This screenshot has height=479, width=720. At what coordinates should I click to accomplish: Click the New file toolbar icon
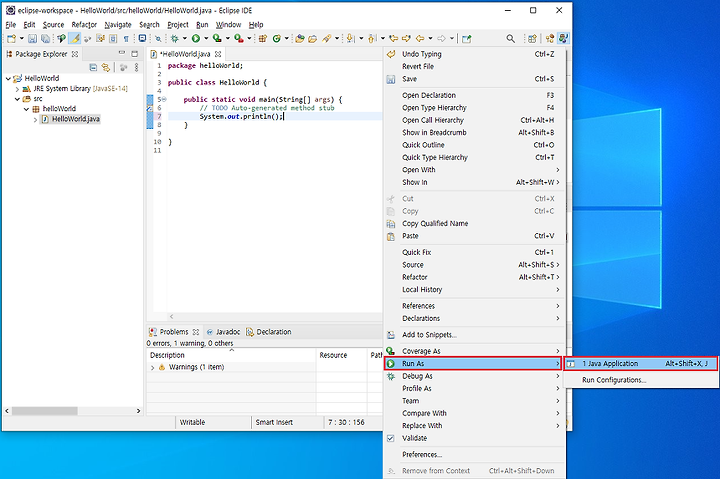[x=11, y=39]
